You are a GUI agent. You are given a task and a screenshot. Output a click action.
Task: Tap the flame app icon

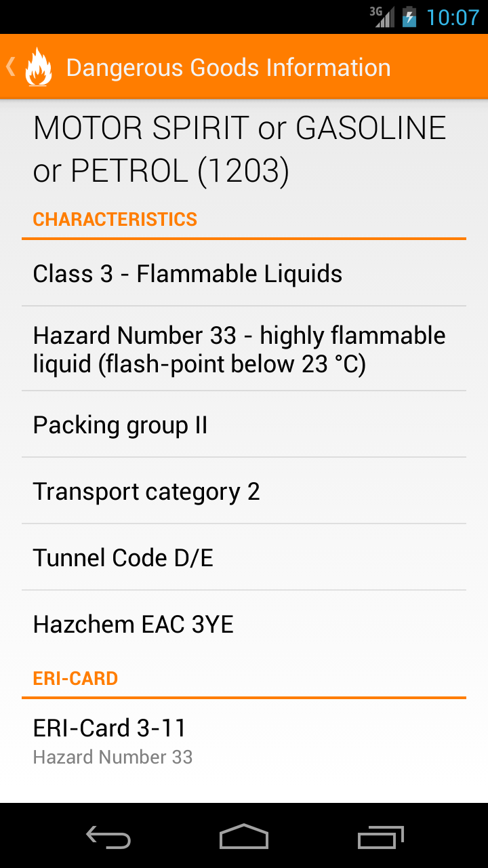(39, 66)
